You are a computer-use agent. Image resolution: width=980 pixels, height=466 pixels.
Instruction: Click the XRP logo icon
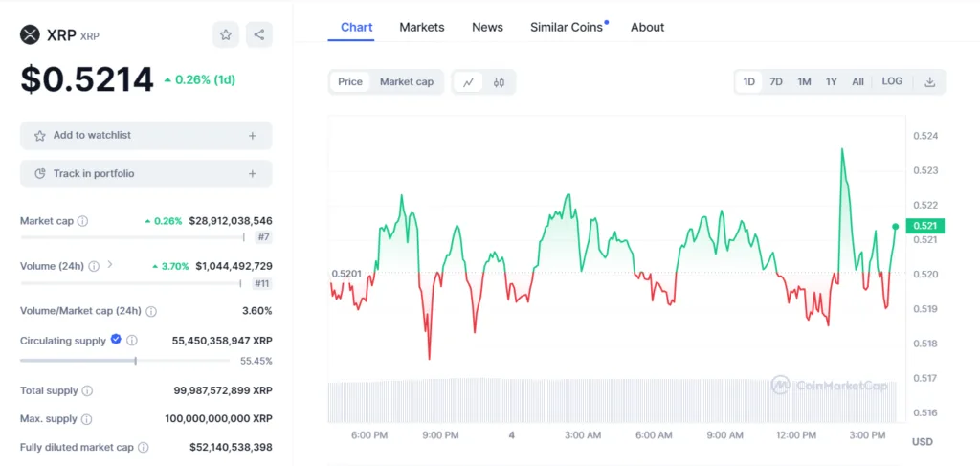click(30, 35)
